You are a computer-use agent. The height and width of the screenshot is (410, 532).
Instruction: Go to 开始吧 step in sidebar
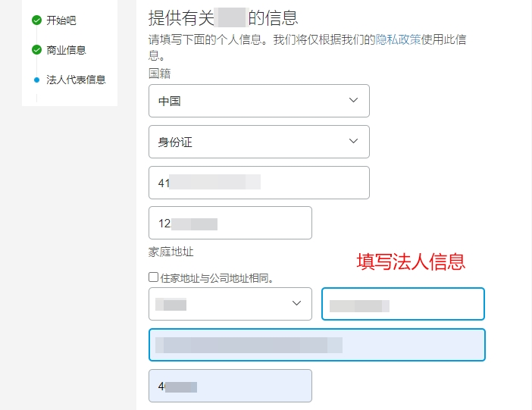point(61,20)
